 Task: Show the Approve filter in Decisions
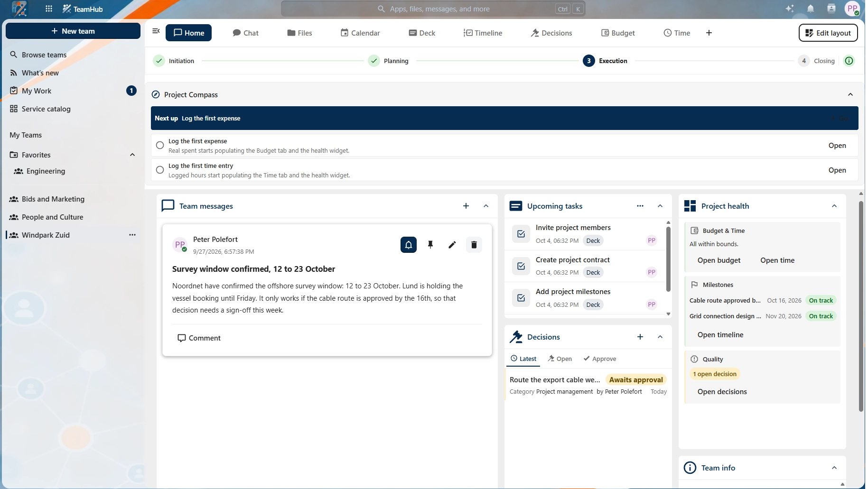(600, 359)
